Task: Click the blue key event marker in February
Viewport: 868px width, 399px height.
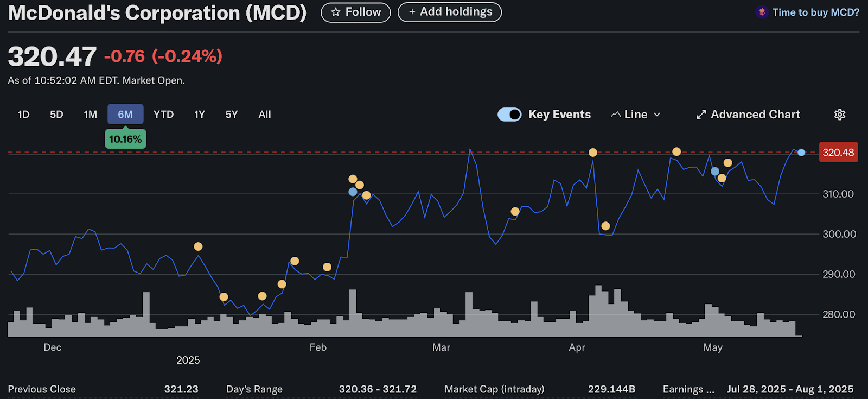Action: [x=353, y=192]
